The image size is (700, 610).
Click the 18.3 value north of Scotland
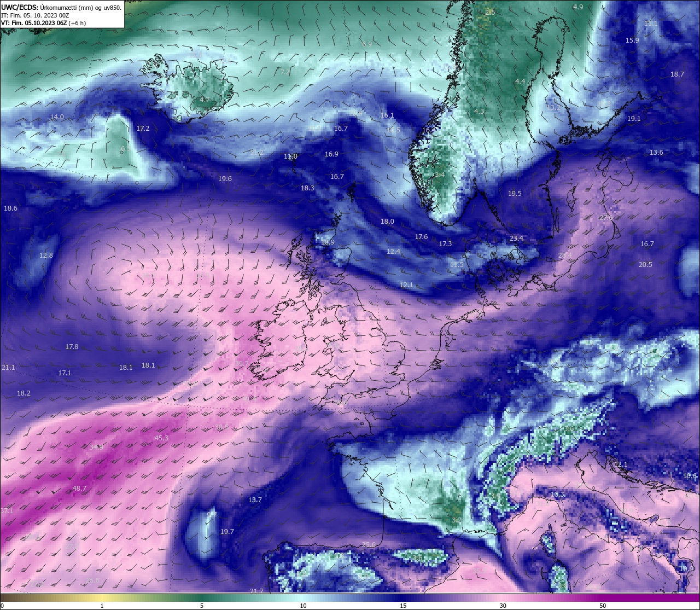(307, 188)
